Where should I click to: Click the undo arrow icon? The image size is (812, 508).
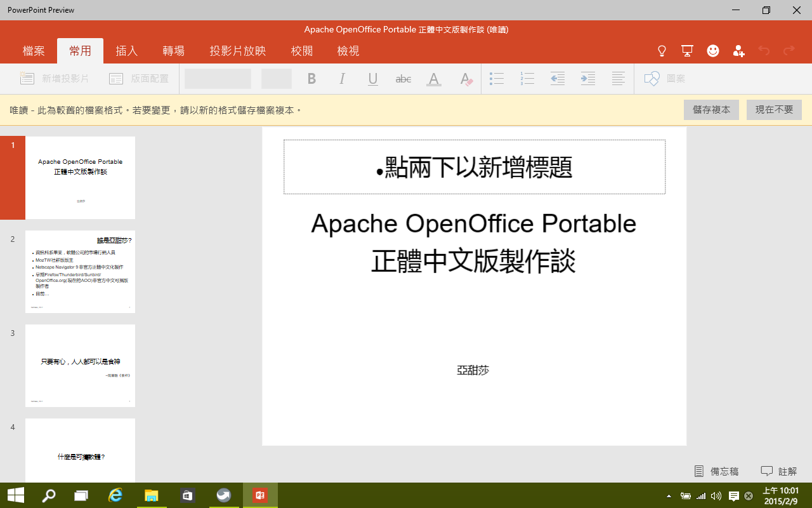click(764, 51)
